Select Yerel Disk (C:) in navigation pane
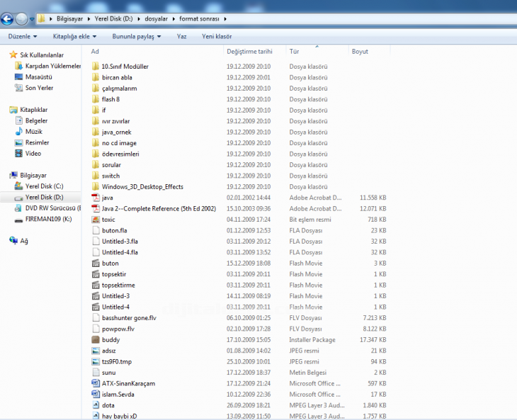This screenshot has width=517, height=420. [x=44, y=186]
